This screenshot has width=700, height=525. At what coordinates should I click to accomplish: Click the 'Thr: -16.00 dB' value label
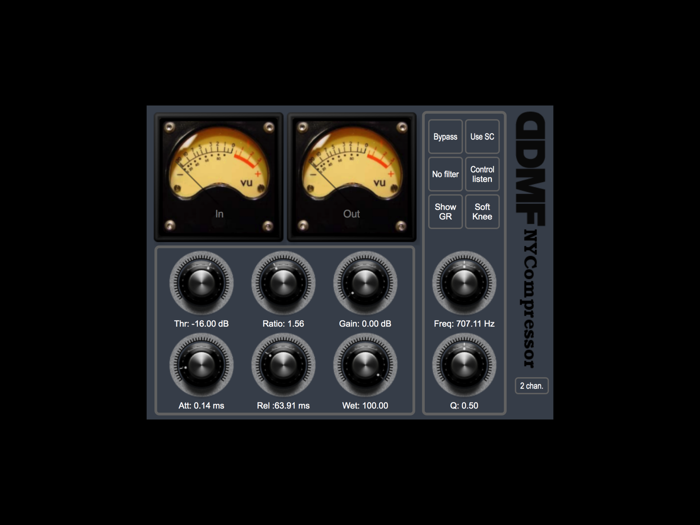(x=201, y=324)
